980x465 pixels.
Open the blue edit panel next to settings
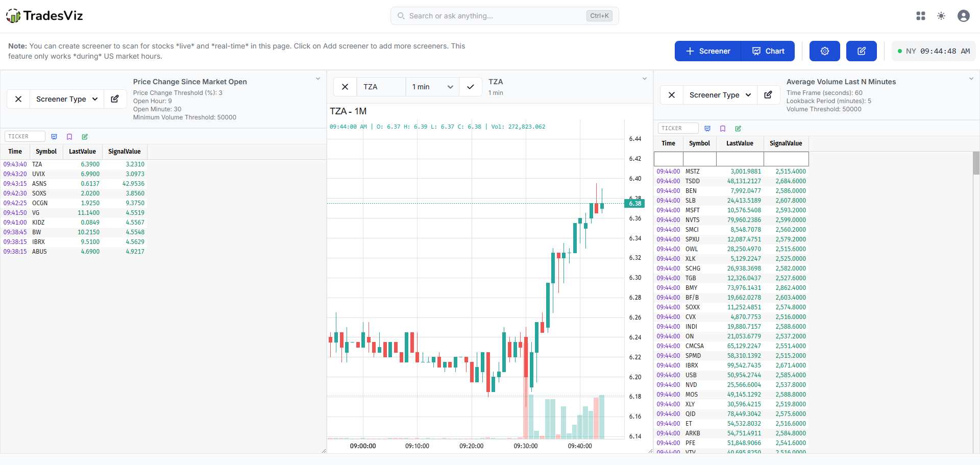point(861,51)
